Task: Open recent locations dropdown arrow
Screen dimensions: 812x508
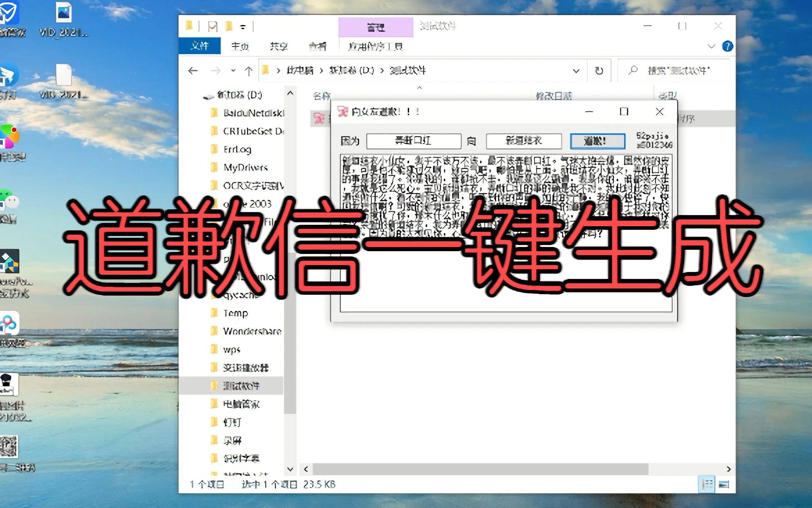Action: pos(233,71)
